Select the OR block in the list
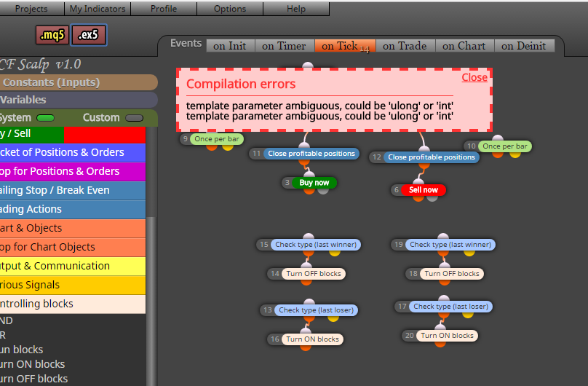The width and height of the screenshot is (588, 386). tap(3, 335)
